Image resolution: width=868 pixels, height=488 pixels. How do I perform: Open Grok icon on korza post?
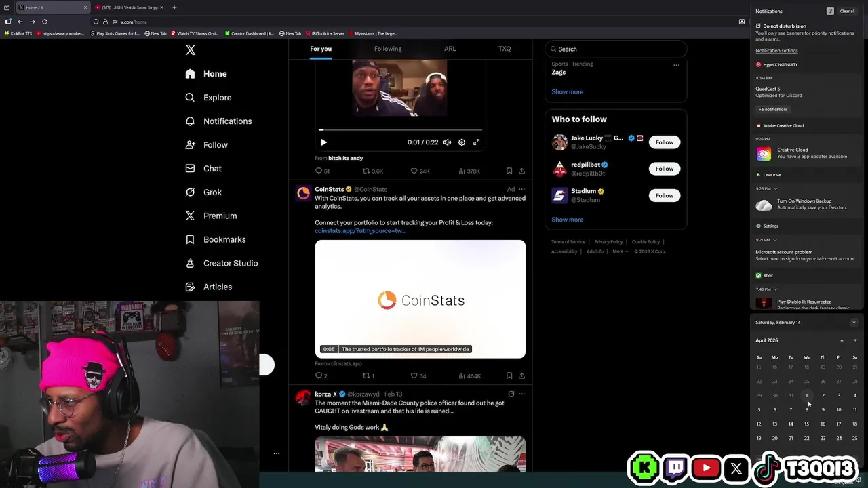[x=511, y=394]
